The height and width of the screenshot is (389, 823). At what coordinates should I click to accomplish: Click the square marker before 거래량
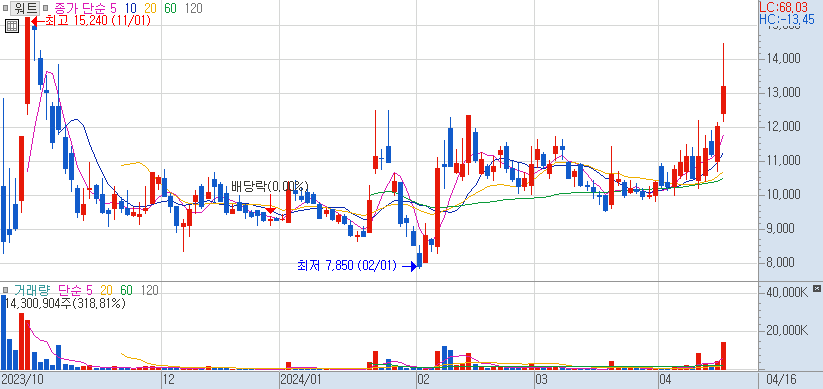click(5, 290)
